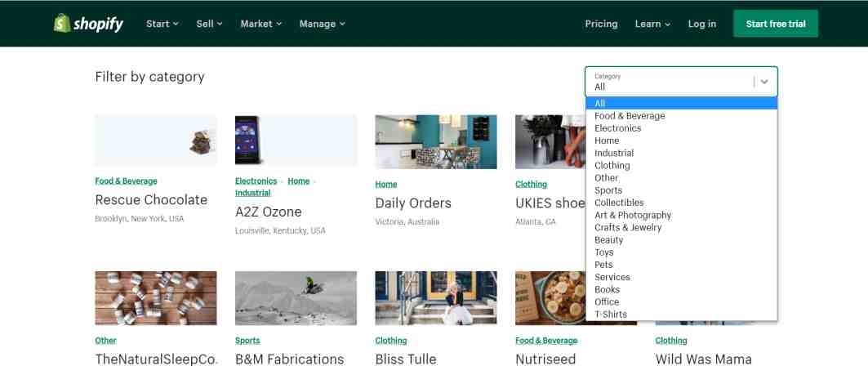
Task: Click 'Victoria, Australia' location text
Action: (x=407, y=221)
